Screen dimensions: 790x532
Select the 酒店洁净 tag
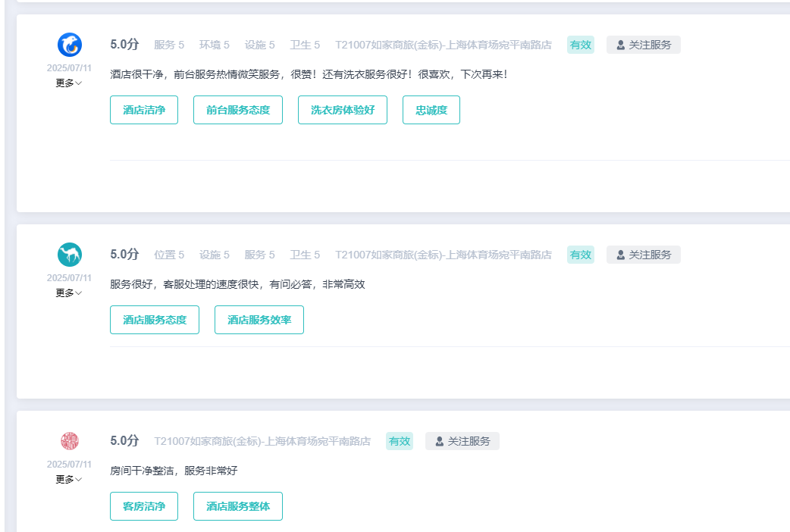(x=144, y=110)
